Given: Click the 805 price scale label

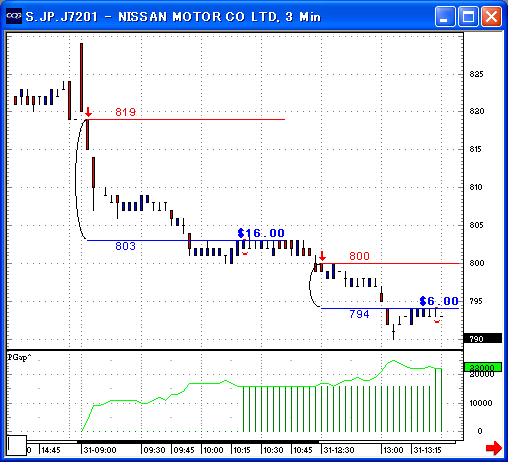Looking at the screenshot, I should point(476,225).
